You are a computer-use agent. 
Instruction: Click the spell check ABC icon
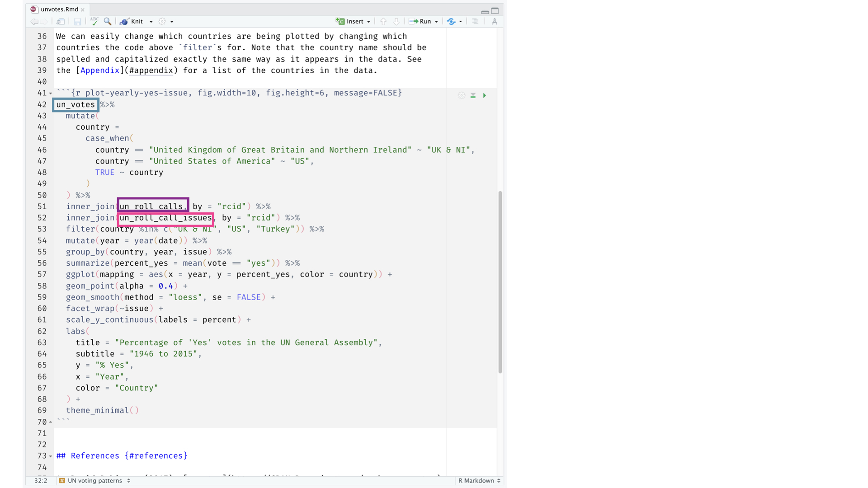pyautogui.click(x=94, y=21)
